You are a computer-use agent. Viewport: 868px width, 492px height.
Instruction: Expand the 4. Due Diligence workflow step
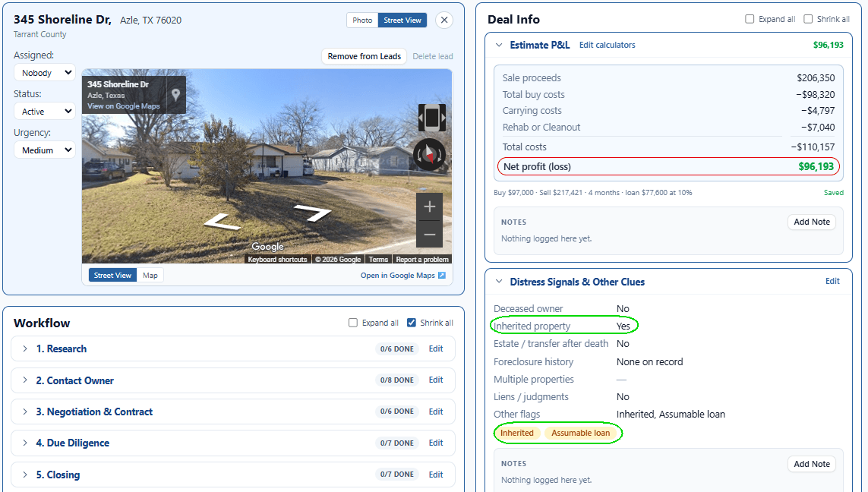coord(25,443)
